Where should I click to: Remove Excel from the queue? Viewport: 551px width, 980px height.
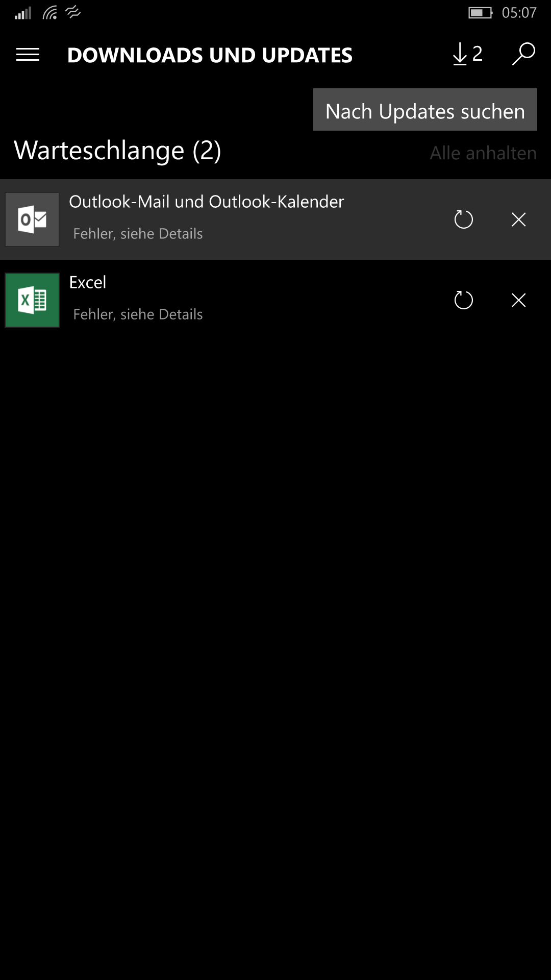tap(518, 300)
